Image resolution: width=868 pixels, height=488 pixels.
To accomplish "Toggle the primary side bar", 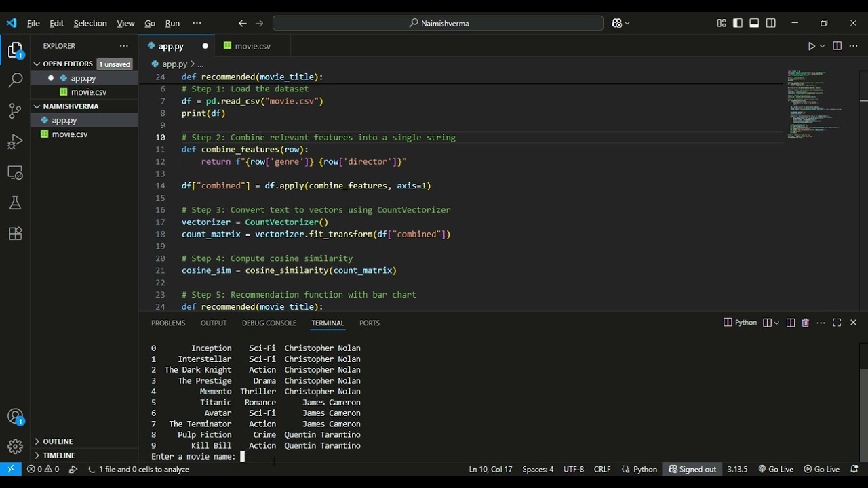I will pyautogui.click(x=738, y=23).
